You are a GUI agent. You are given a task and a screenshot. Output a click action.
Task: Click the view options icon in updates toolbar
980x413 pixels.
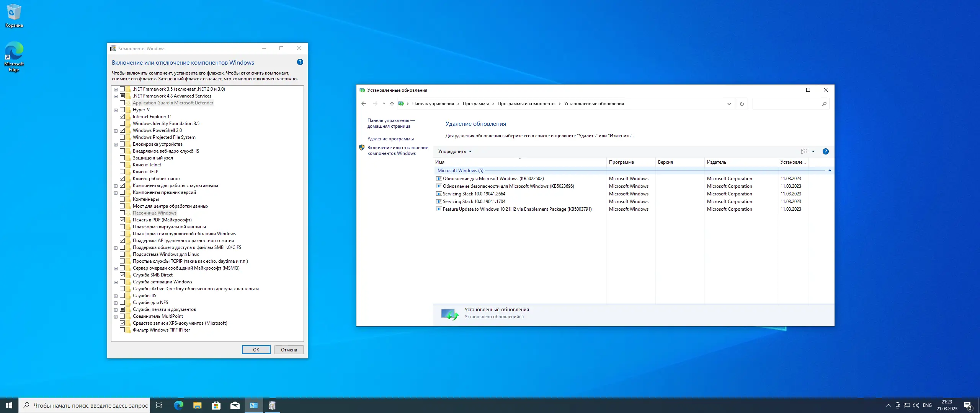click(804, 151)
